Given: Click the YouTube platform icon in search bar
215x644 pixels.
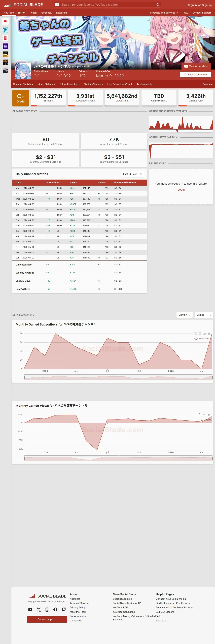Looking at the screenshot, I should pos(57,5).
